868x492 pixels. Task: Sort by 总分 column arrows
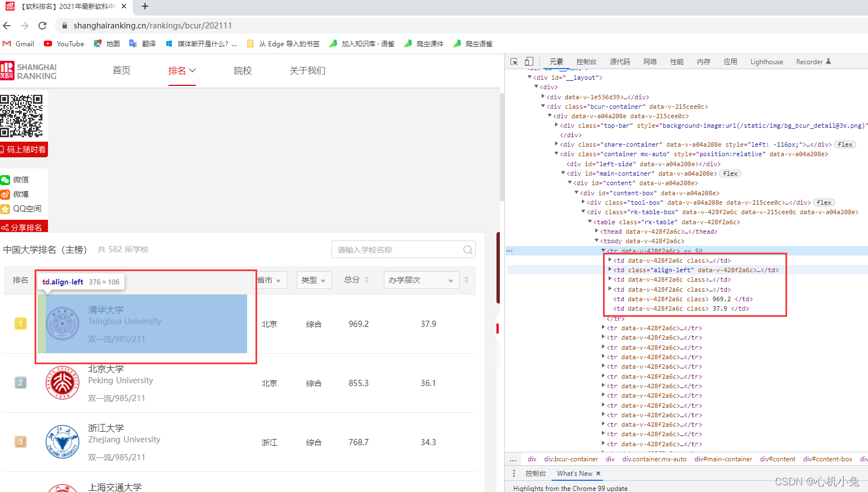pos(367,280)
